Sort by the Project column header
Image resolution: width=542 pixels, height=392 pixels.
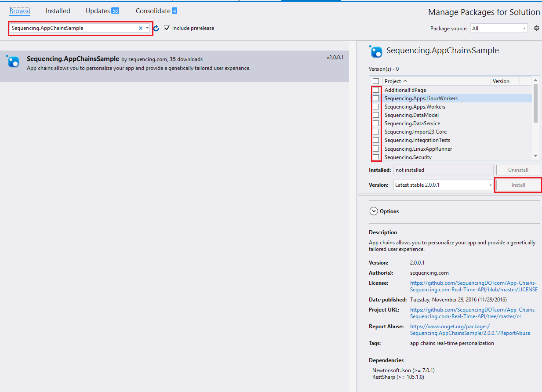(436, 81)
